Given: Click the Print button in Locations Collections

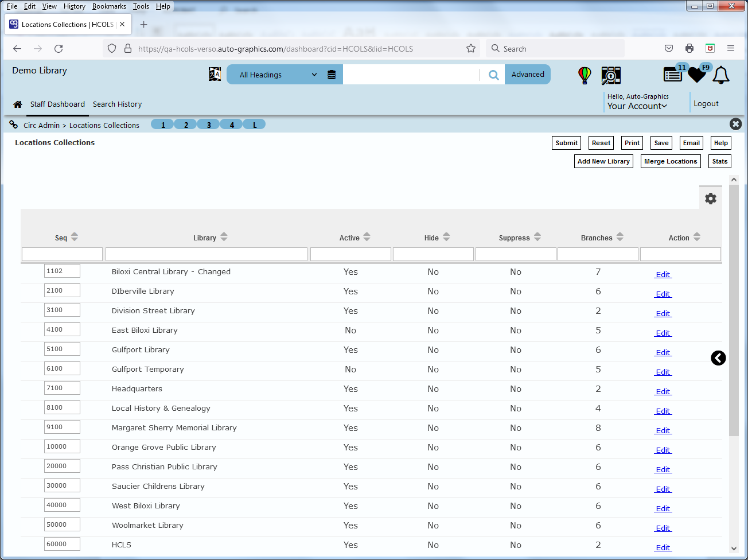Looking at the screenshot, I should point(632,143).
